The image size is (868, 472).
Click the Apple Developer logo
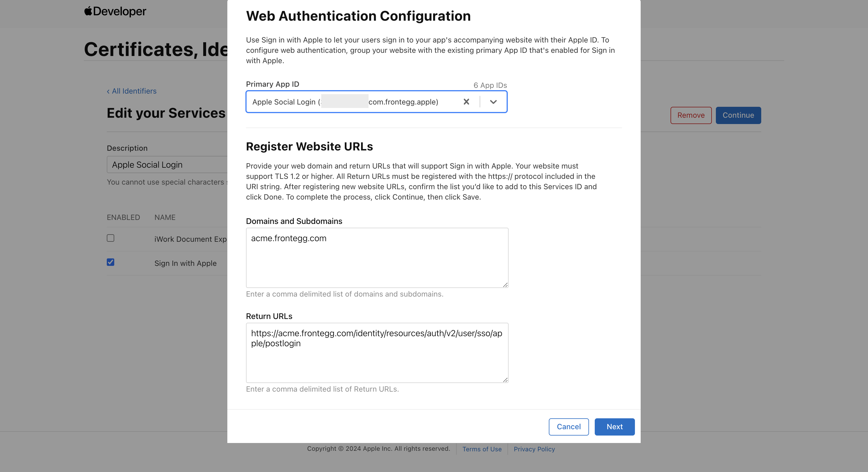click(x=115, y=11)
